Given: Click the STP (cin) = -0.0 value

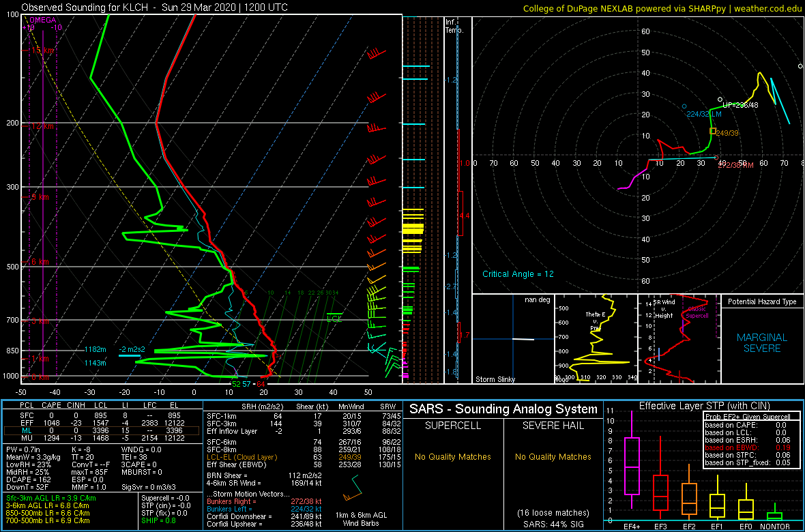Looking at the screenshot, I should tap(166, 506).
